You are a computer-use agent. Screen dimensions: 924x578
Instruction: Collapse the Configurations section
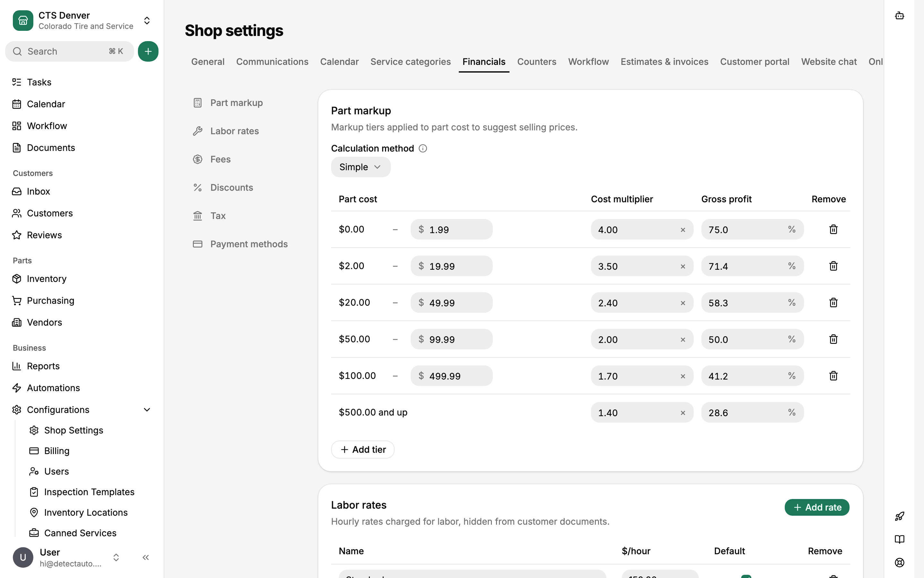147,410
